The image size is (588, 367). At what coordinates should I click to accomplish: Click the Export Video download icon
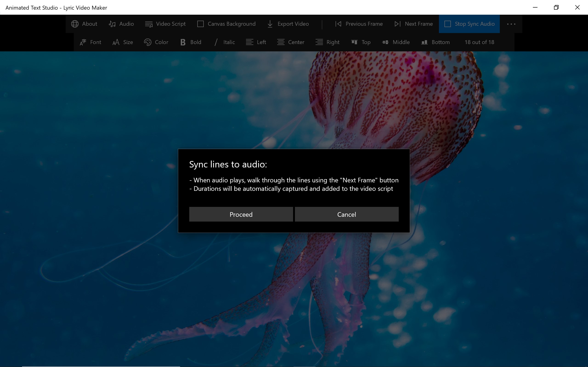coord(270,24)
